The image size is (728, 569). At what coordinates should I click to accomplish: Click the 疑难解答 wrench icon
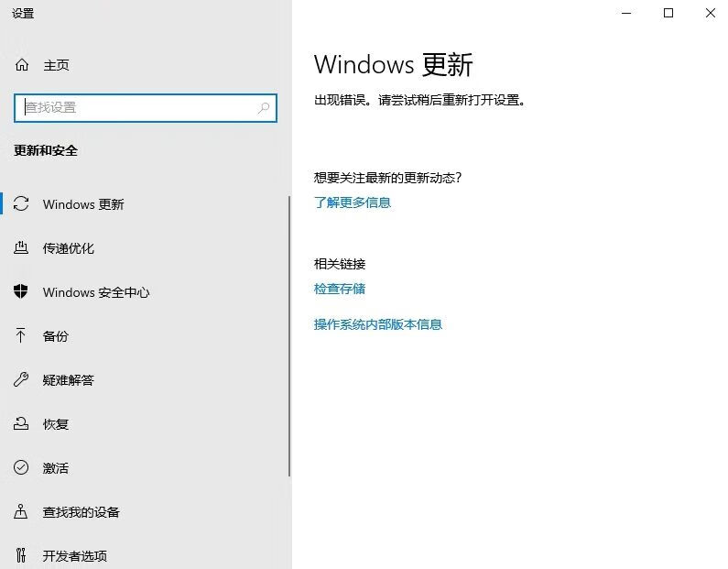tap(21, 379)
